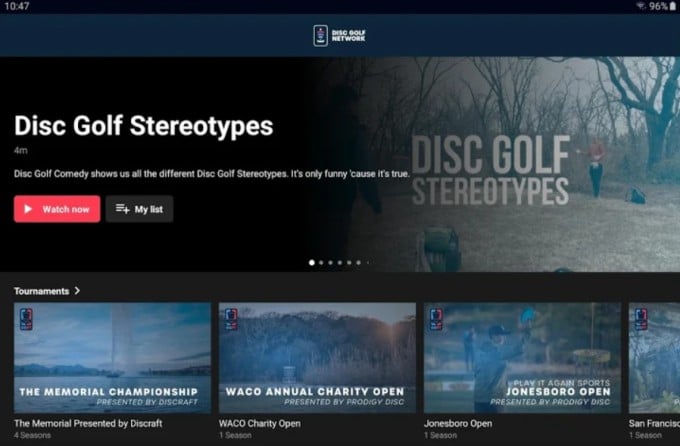Open the Disc Golf Network logo

pyautogui.click(x=340, y=36)
